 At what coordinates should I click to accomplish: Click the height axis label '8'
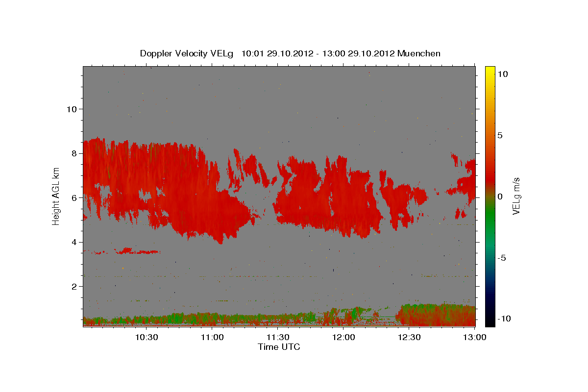click(x=74, y=153)
